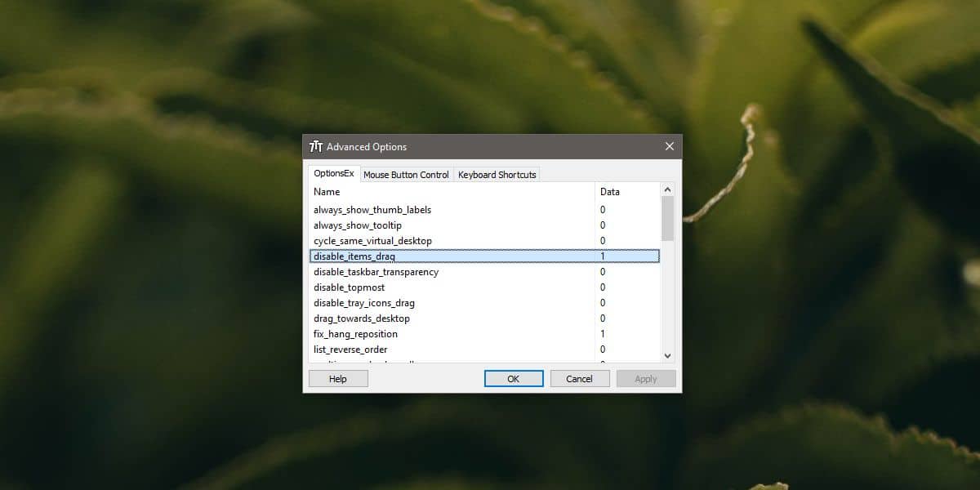Select the drag_towards_desktop option
Image resolution: width=980 pixels, height=490 pixels.
tap(484, 318)
